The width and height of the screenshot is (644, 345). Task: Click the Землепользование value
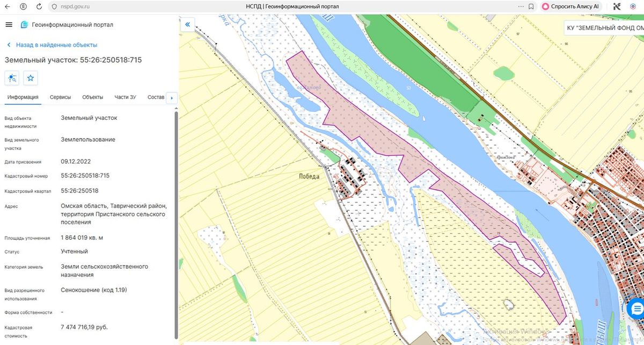pos(88,140)
